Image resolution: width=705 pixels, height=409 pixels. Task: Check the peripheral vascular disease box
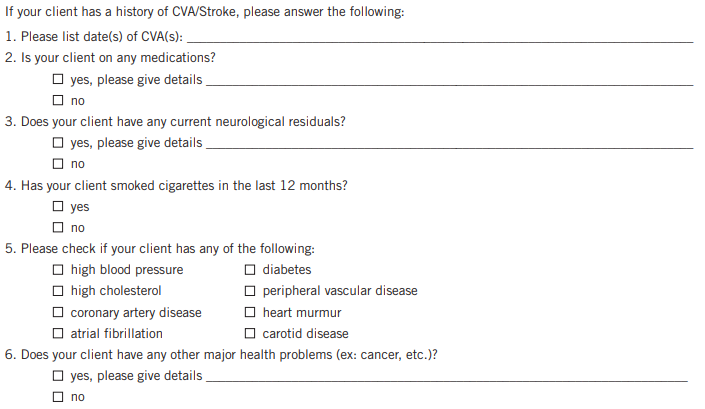click(251, 291)
